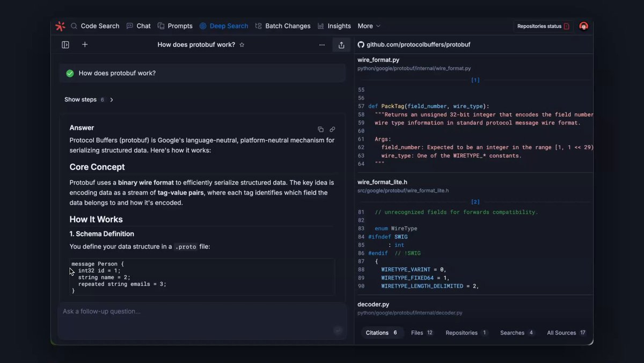The image size is (644, 363).
Task: Copy the answer with the copy icon
Action: (320, 129)
